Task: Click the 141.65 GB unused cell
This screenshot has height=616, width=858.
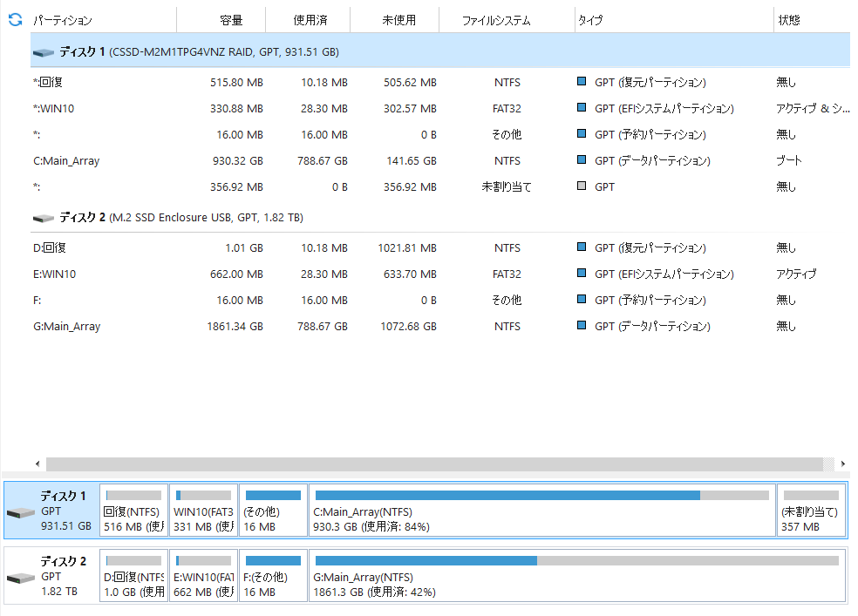Action: (411, 160)
